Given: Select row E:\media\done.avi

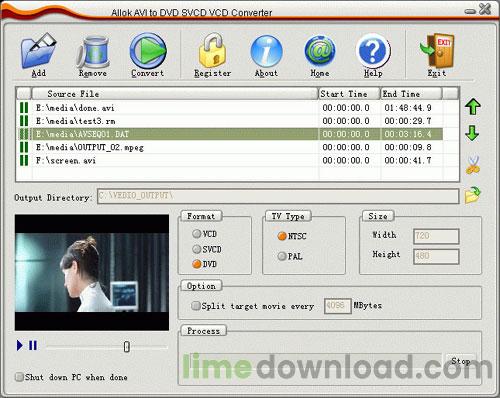Looking at the screenshot, I should click(230, 108).
